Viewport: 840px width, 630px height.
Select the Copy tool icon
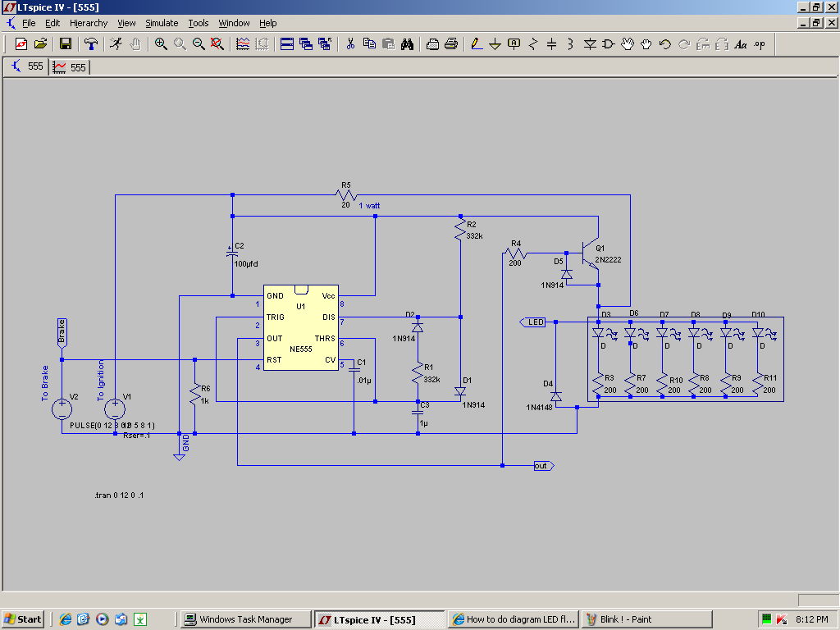369,44
